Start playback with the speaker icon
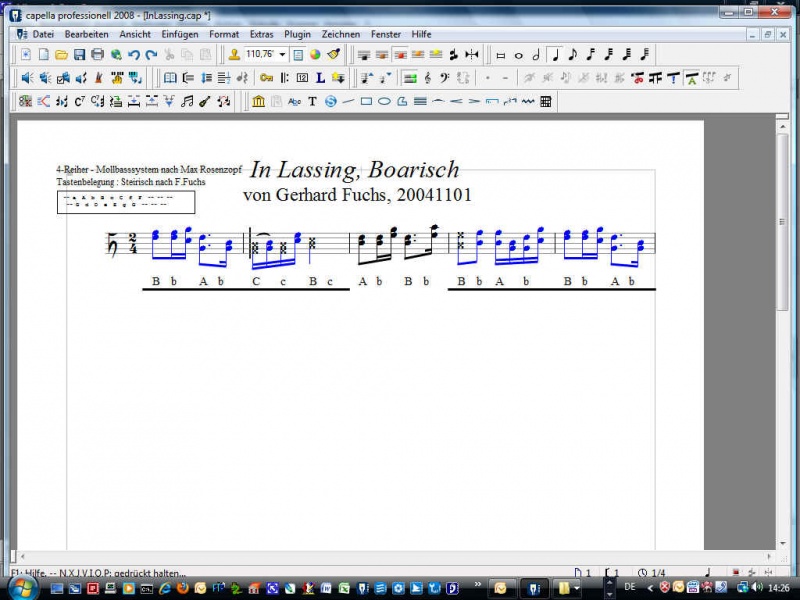The height and width of the screenshot is (600, 800). point(27,77)
